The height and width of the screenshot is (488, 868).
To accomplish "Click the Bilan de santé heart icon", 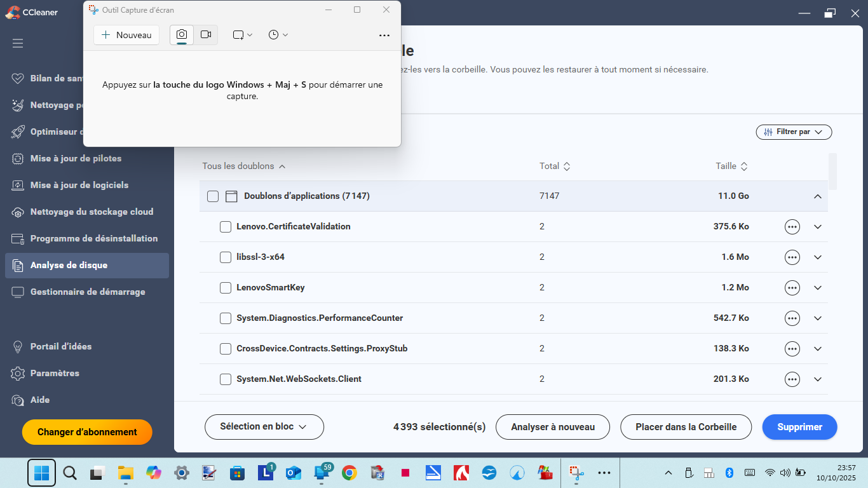I will tap(18, 79).
